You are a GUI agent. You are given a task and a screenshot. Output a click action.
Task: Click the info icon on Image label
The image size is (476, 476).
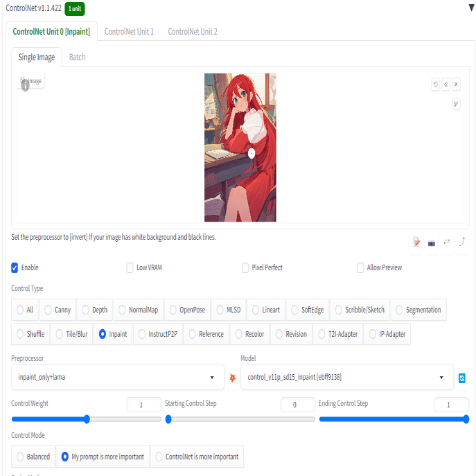coord(25,86)
